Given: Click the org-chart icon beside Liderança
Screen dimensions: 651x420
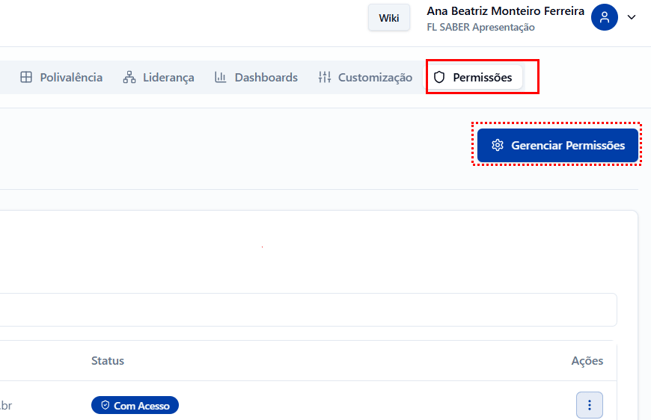Looking at the screenshot, I should coord(129,77).
